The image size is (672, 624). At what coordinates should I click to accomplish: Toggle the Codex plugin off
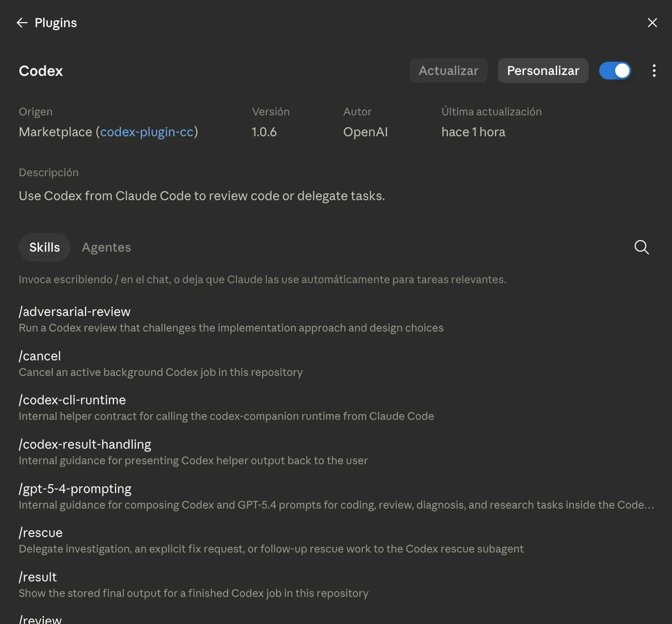pos(615,71)
